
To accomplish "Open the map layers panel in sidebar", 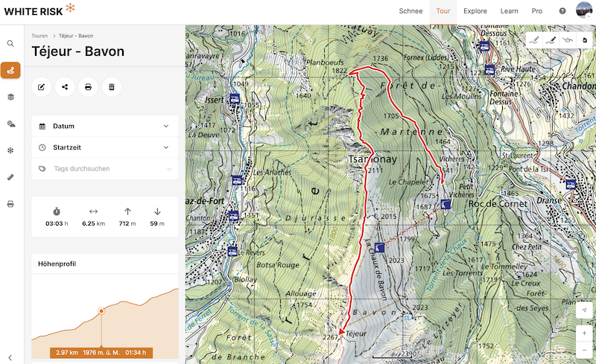I will [10, 97].
